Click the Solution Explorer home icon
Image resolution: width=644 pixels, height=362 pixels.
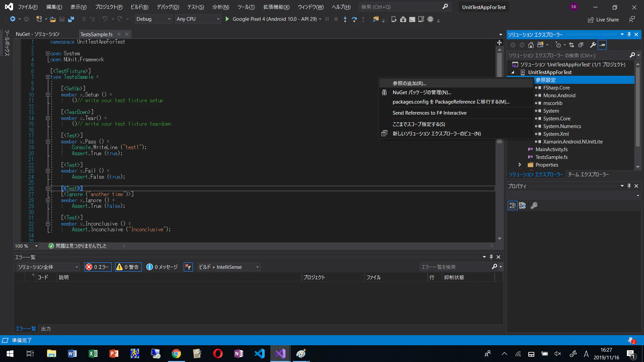click(x=531, y=45)
